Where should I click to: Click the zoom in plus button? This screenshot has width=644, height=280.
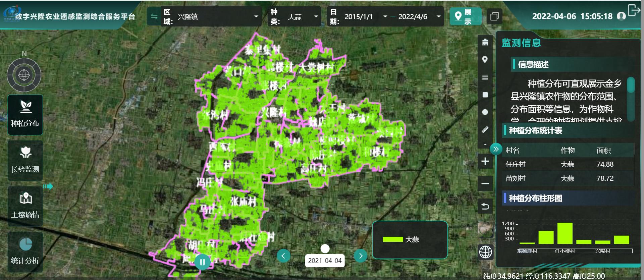click(x=485, y=161)
